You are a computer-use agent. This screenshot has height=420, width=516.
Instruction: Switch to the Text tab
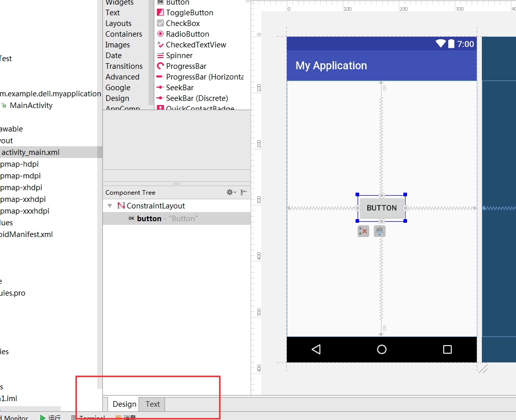(153, 404)
